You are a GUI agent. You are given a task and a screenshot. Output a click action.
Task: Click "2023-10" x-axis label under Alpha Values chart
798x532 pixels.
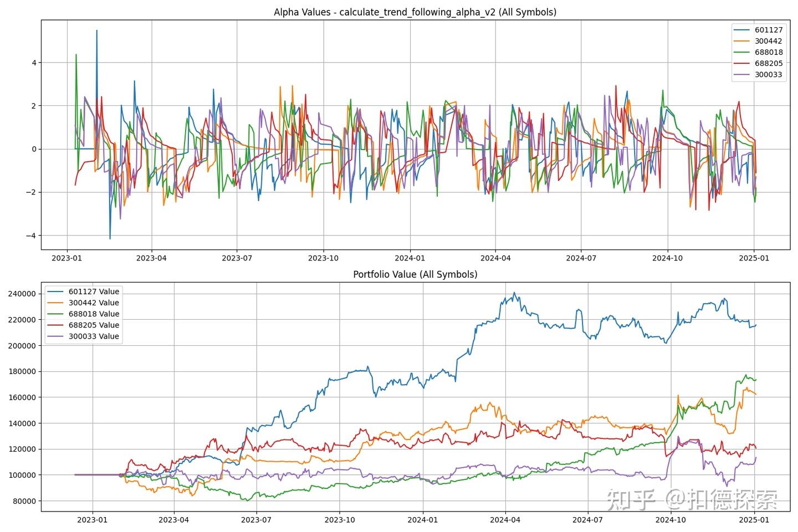click(323, 258)
